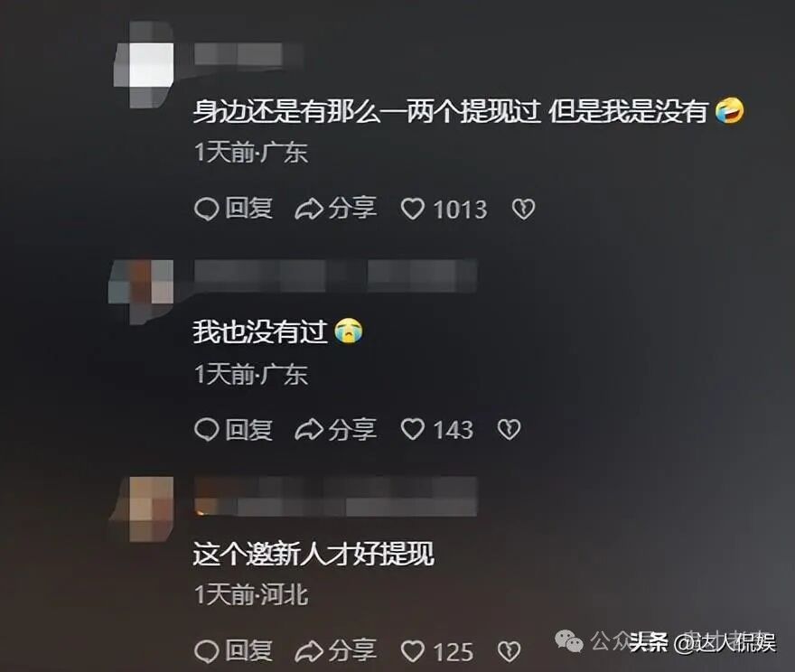795x672 pixels.
Task: Dislike the comment with 125 likes
Action: 509,651
